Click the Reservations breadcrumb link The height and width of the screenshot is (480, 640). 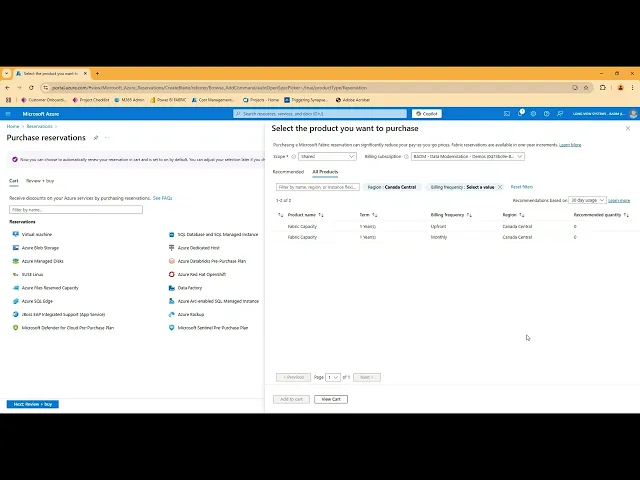coord(40,127)
